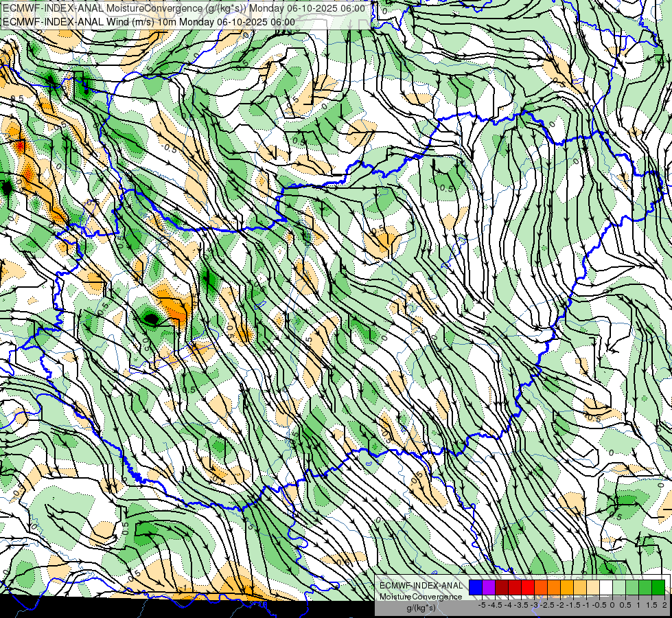This screenshot has height=618, width=672.
Task: Click the legend tick value -3
Action: [535, 605]
